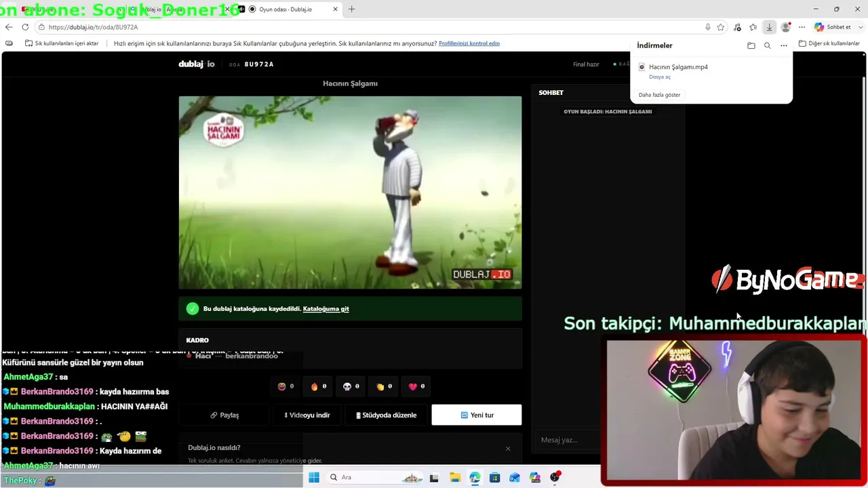
Task: Open Microsoft 365 Copilot from the taskbar
Action: click(x=535, y=477)
